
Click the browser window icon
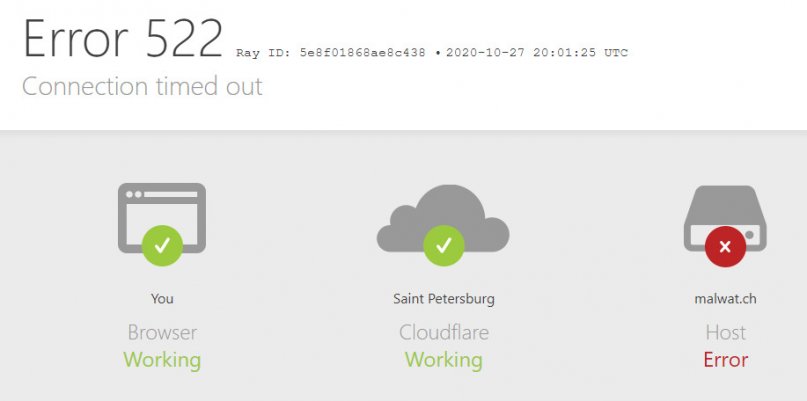click(162, 218)
